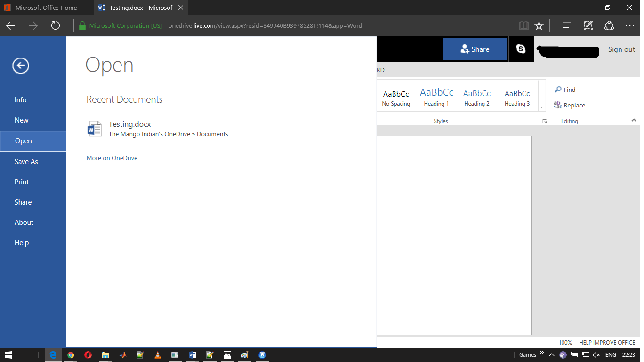Refresh the page
This screenshot has width=644, height=362.
click(x=56, y=26)
